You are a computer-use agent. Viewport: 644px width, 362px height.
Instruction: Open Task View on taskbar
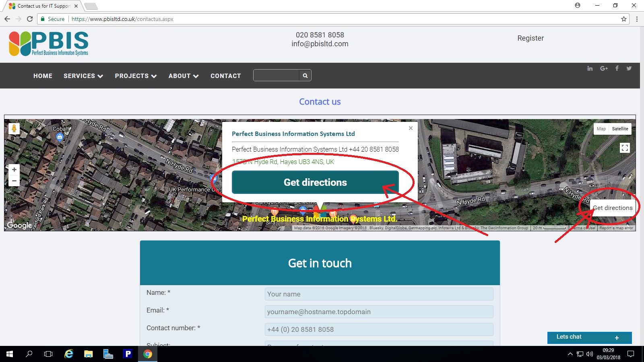tap(48, 354)
